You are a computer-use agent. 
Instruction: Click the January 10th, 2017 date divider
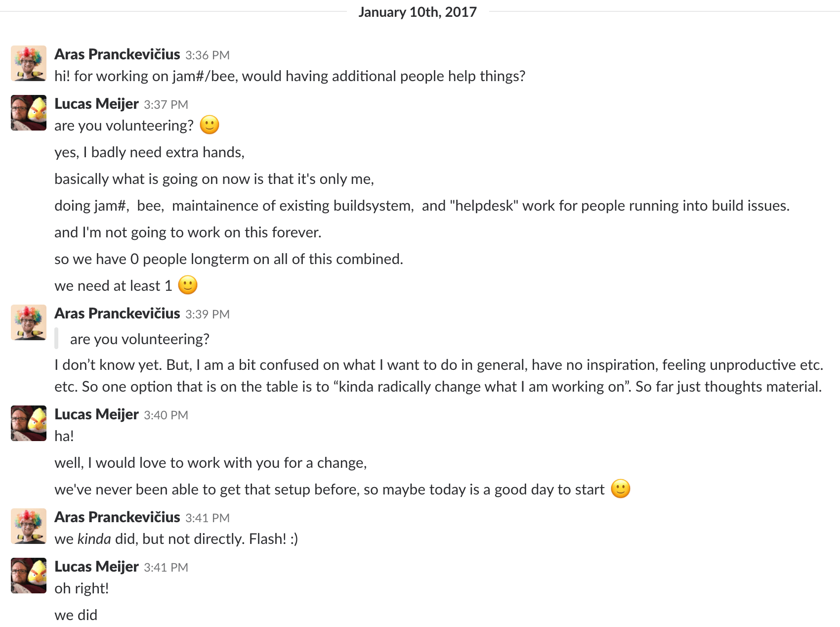pos(418,12)
